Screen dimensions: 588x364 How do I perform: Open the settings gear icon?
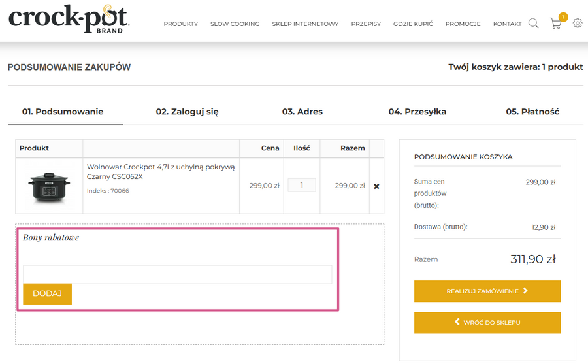coord(578,24)
